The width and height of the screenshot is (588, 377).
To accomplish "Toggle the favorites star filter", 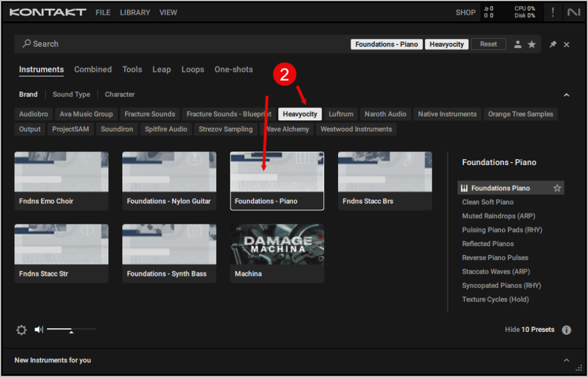I will [532, 44].
